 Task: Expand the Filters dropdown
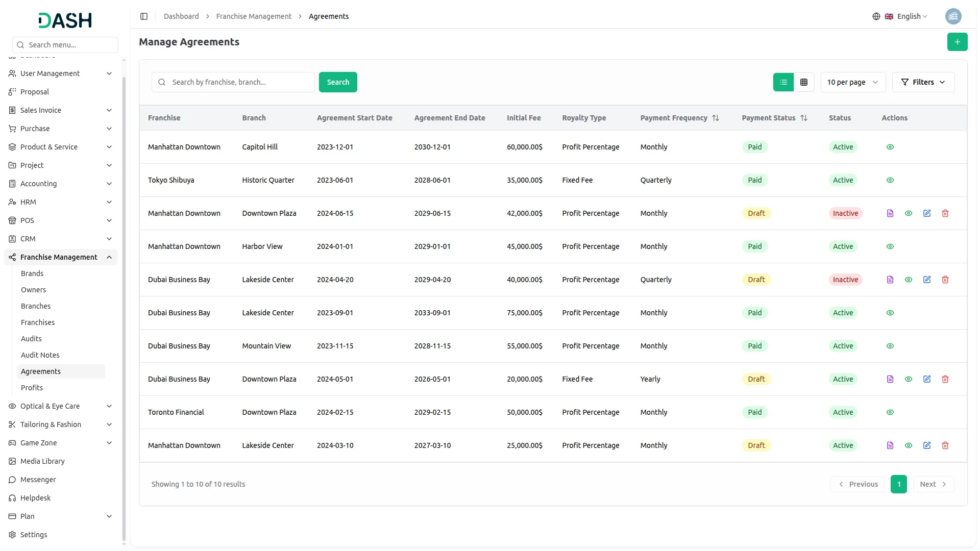click(923, 82)
